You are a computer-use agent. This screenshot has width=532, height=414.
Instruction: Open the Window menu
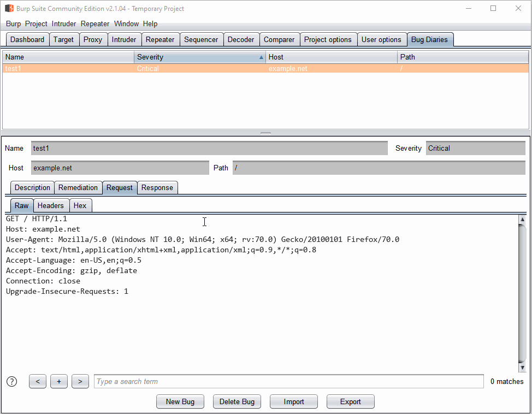click(126, 23)
